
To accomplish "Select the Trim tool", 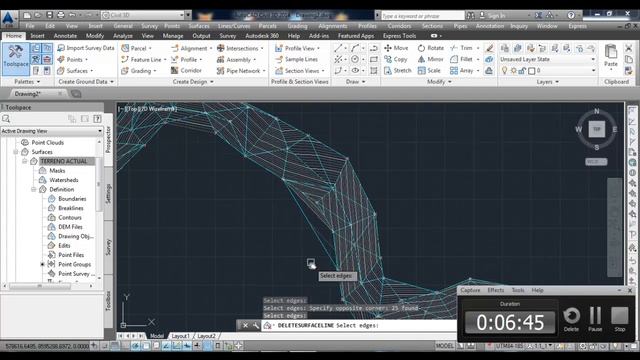I will (x=462, y=48).
